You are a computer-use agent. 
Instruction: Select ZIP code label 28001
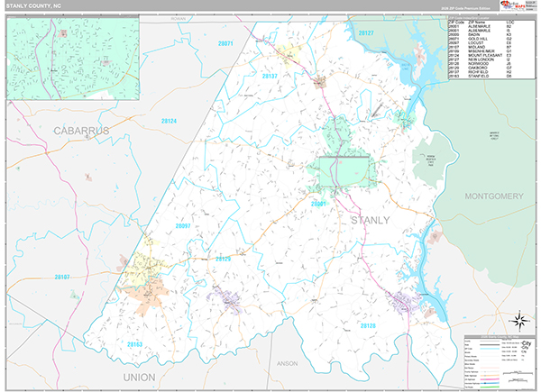point(318,204)
